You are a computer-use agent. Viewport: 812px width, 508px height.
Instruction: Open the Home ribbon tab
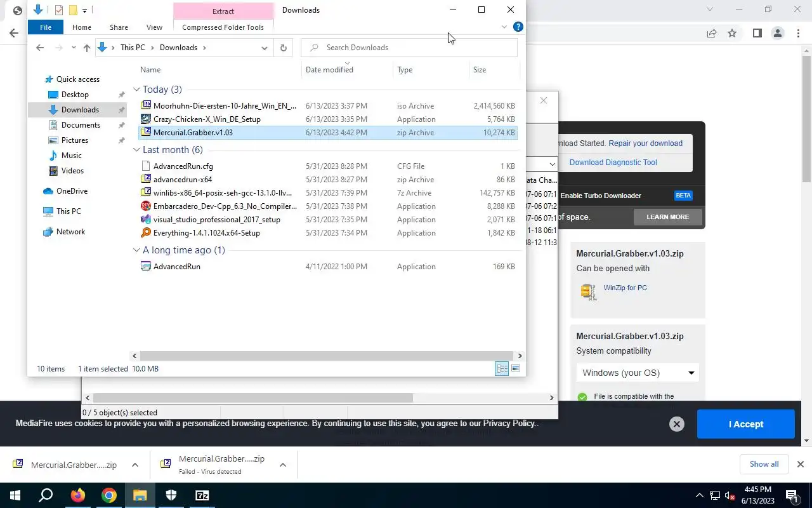(x=82, y=27)
